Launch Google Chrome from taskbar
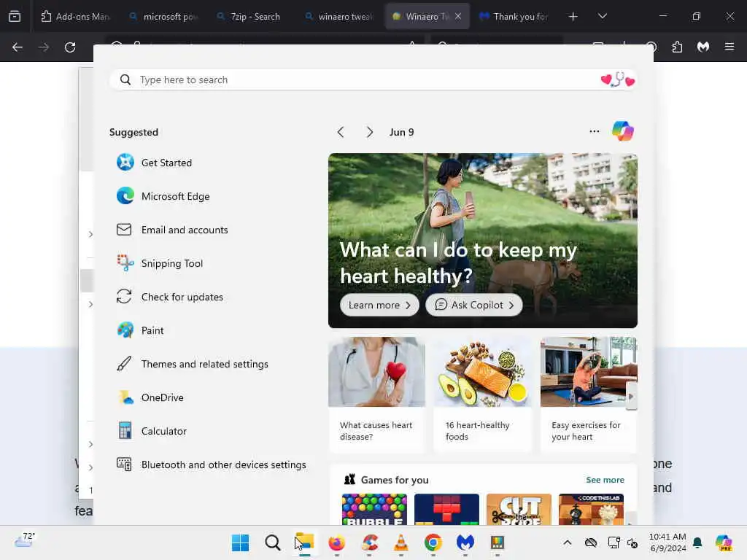The height and width of the screenshot is (560, 747). point(433,542)
